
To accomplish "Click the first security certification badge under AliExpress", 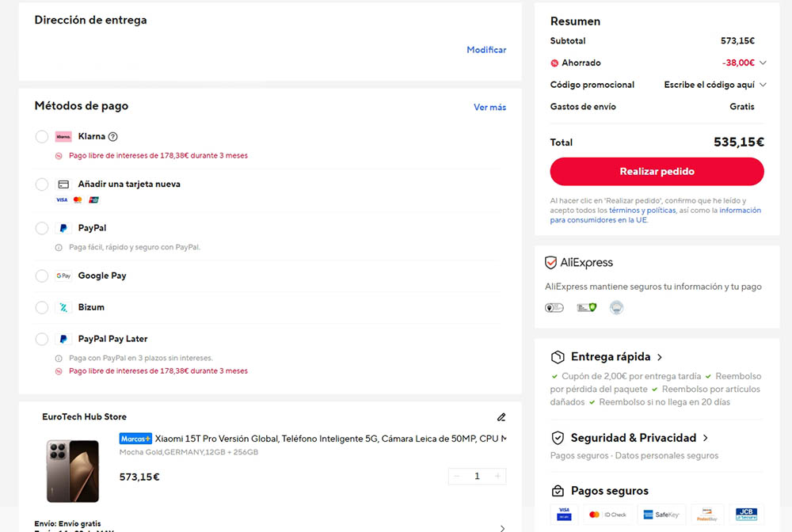I will click(554, 307).
